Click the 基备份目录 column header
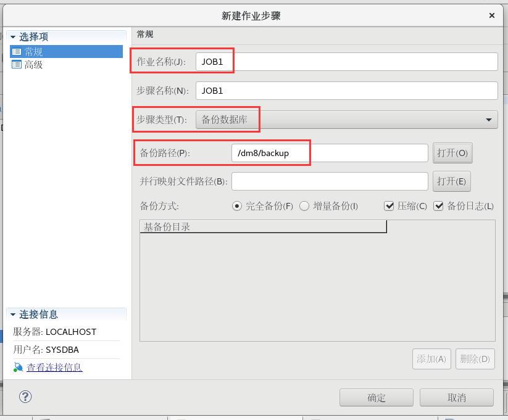 point(263,227)
